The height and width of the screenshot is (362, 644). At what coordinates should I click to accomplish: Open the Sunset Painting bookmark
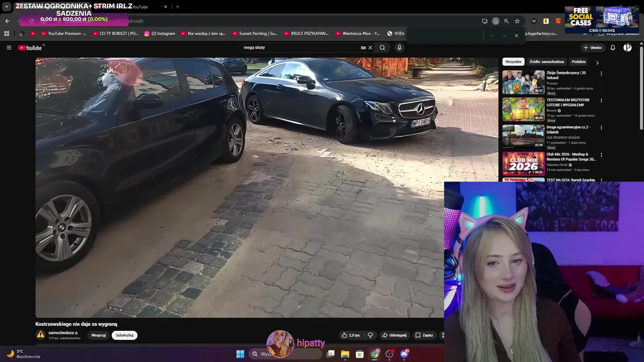(x=255, y=34)
